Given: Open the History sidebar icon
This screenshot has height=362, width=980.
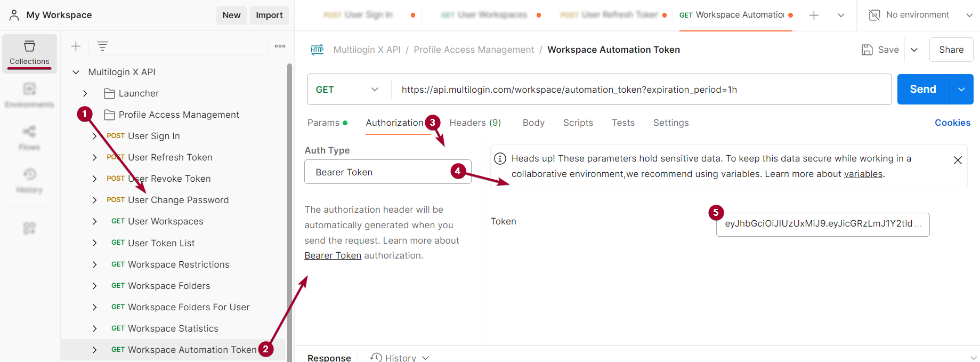Looking at the screenshot, I should coord(29,174).
